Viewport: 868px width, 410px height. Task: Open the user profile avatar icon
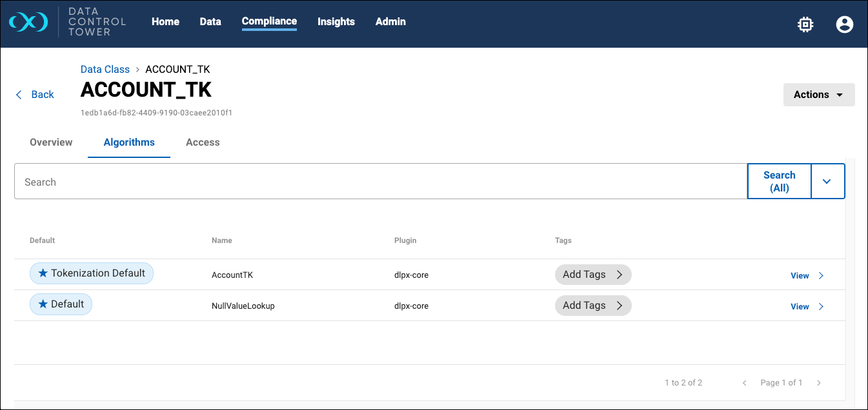pos(844,24)
